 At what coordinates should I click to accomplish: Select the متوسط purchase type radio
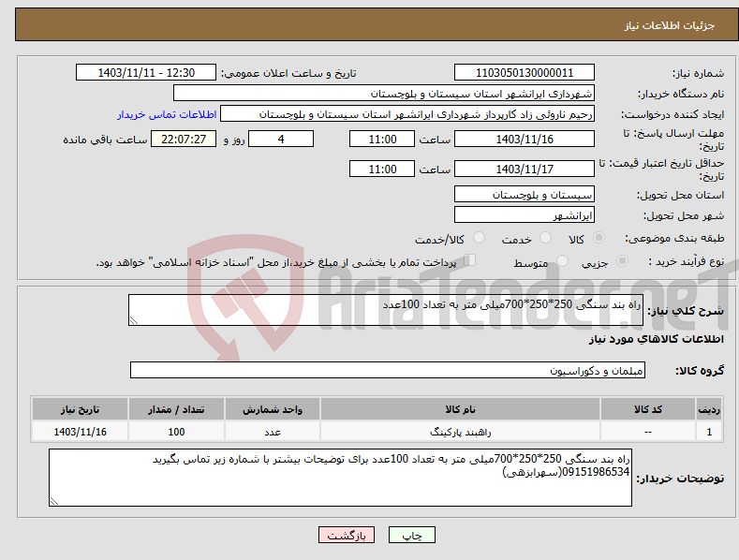pyautogui.click(x=562, y=260)
